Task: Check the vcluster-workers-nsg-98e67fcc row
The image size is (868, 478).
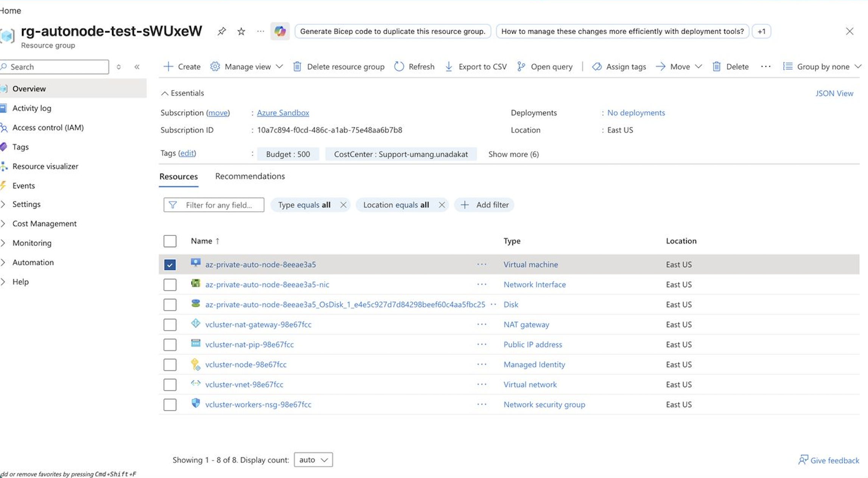Action: point(170,405)
